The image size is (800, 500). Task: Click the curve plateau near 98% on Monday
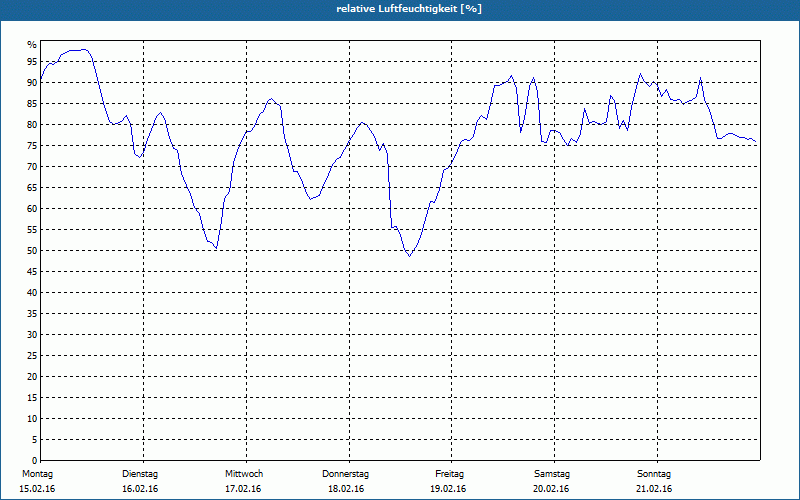pos(79,50)
